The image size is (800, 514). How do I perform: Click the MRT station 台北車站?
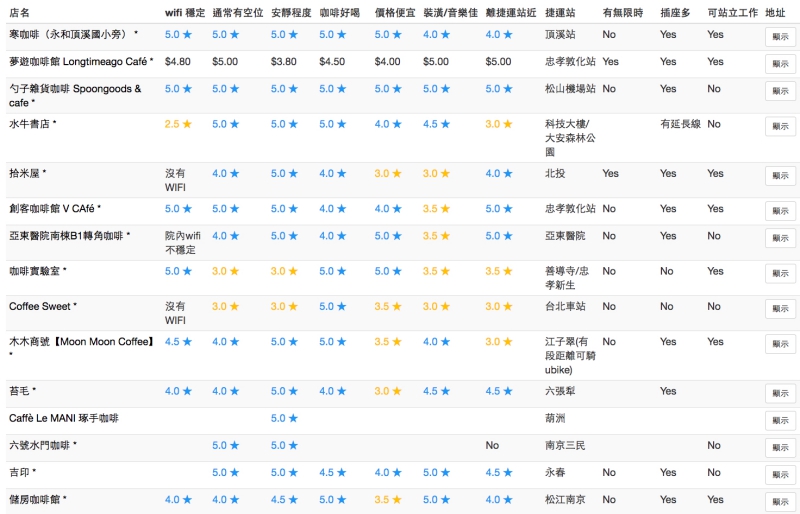point(565,306)
